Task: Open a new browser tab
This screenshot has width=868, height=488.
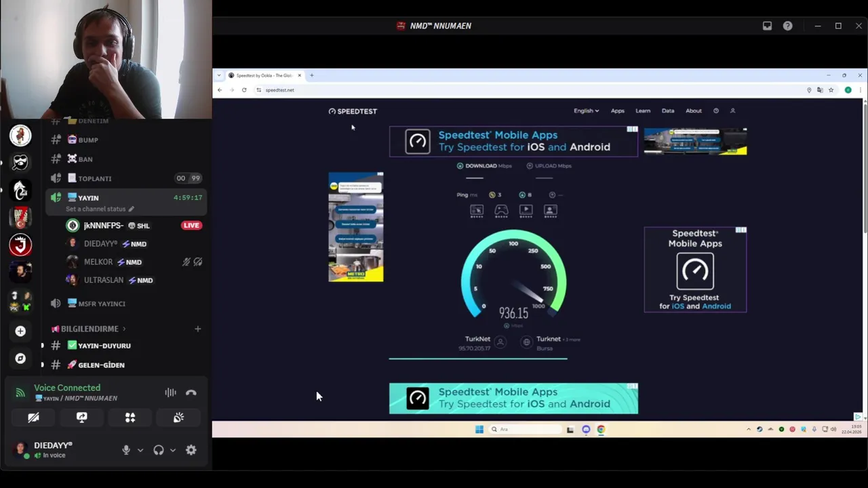Action: pyautogui.click(x=311, y=75)
